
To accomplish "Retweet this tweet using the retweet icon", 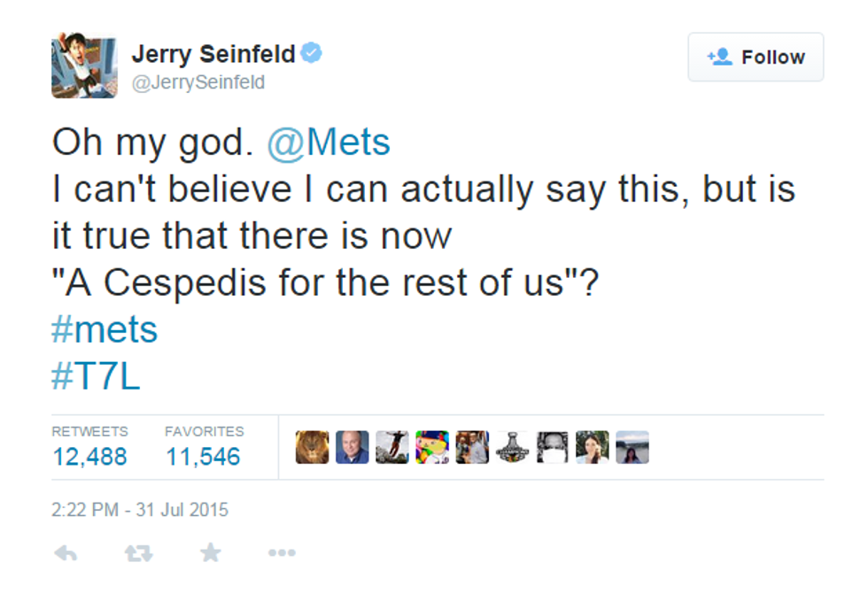I will pos(137,553).
